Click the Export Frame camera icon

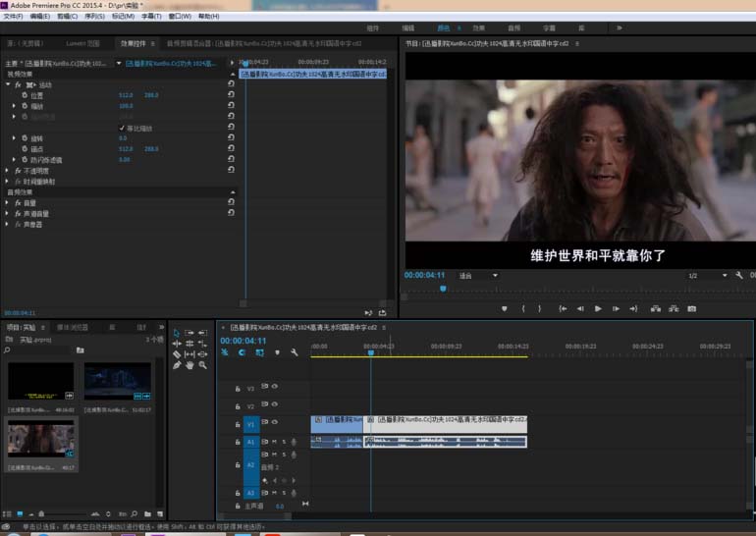coord(691,308)
